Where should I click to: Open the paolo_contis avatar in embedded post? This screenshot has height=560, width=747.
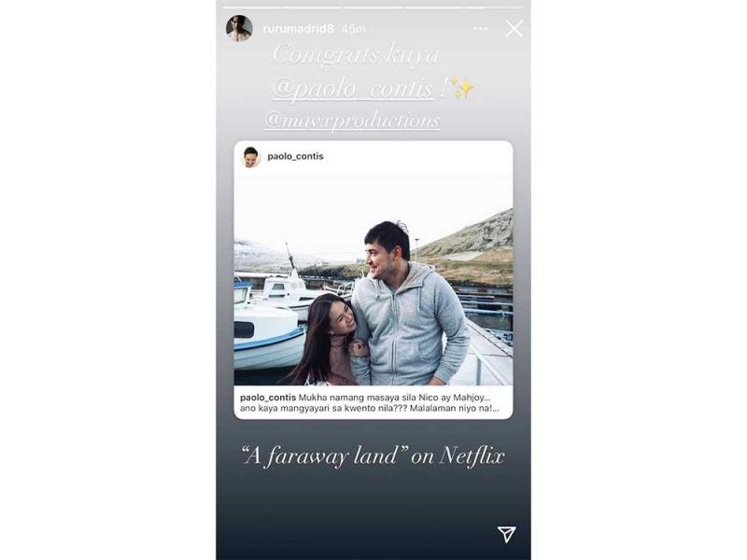pos(251,157)
